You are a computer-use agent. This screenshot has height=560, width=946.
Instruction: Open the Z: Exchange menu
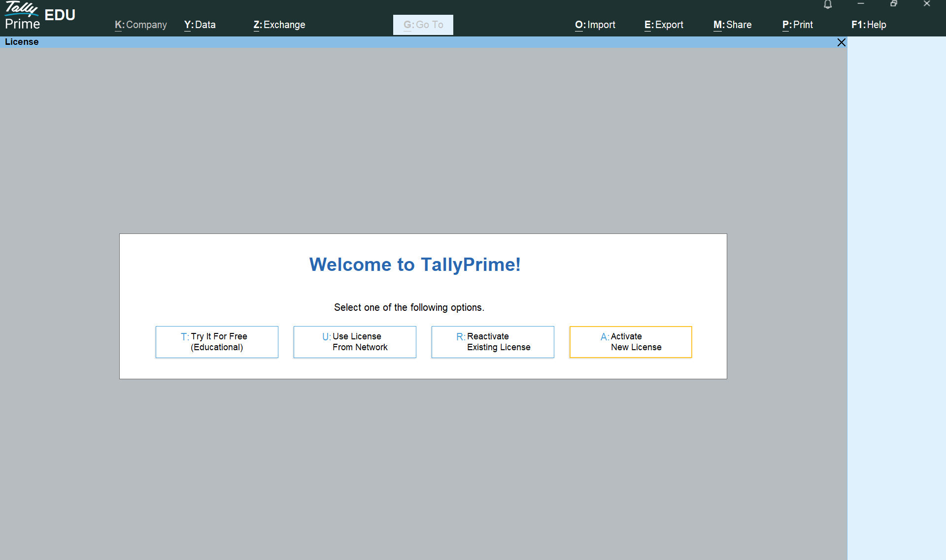(279, 25)
